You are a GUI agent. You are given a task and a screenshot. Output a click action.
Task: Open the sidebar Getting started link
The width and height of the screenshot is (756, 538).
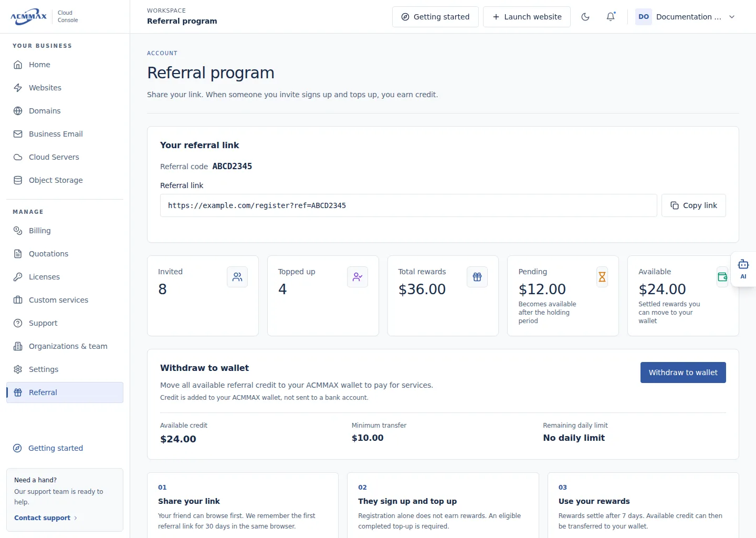coord(48,448)
